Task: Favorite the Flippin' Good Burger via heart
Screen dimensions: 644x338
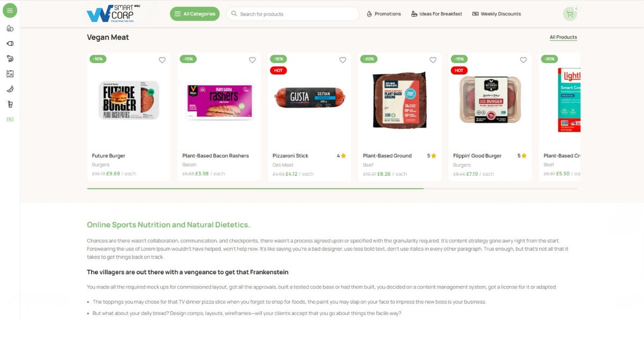Action: pos(523,60)
